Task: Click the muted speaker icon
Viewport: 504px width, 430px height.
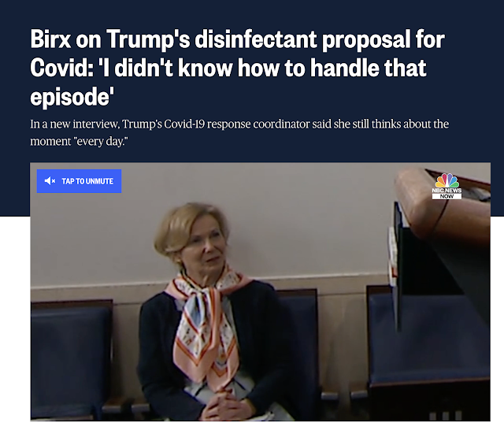Action: click(50, 181)
